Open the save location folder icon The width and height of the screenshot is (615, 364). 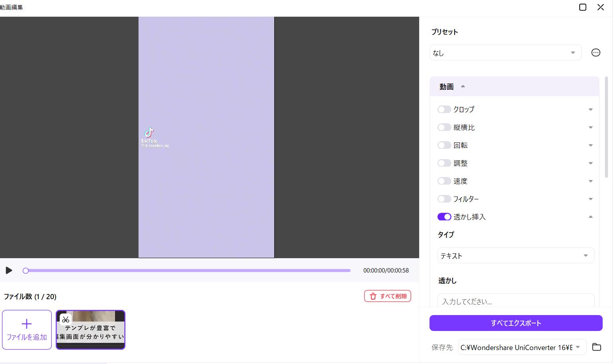pyautogui.click(x=596, y=347)
